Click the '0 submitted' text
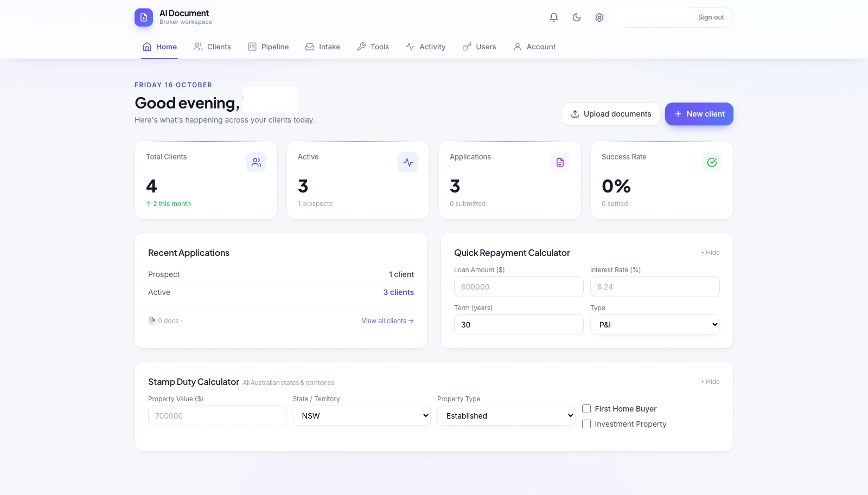868x495 pixels. 468,204
